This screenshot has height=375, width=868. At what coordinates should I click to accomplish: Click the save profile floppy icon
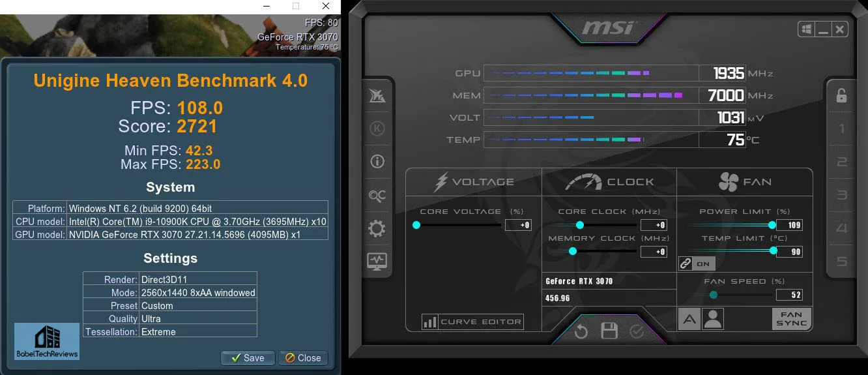609,331
